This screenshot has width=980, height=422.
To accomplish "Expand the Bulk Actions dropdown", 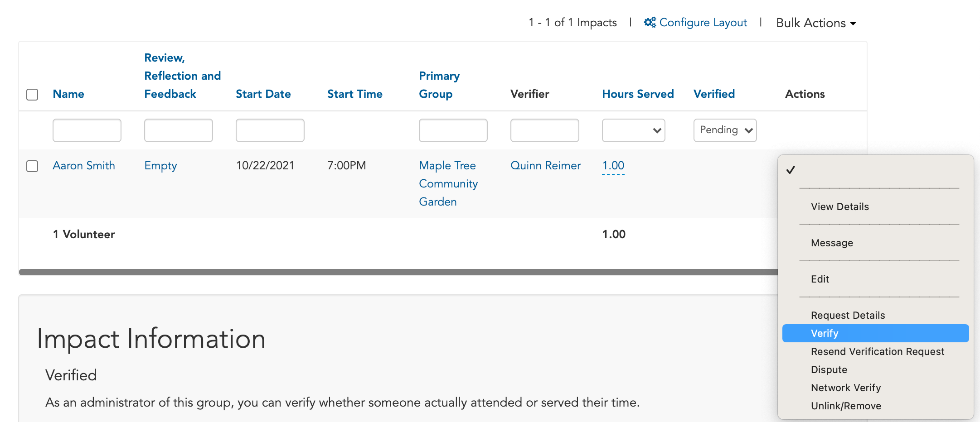I will click(x=816, y=23).
